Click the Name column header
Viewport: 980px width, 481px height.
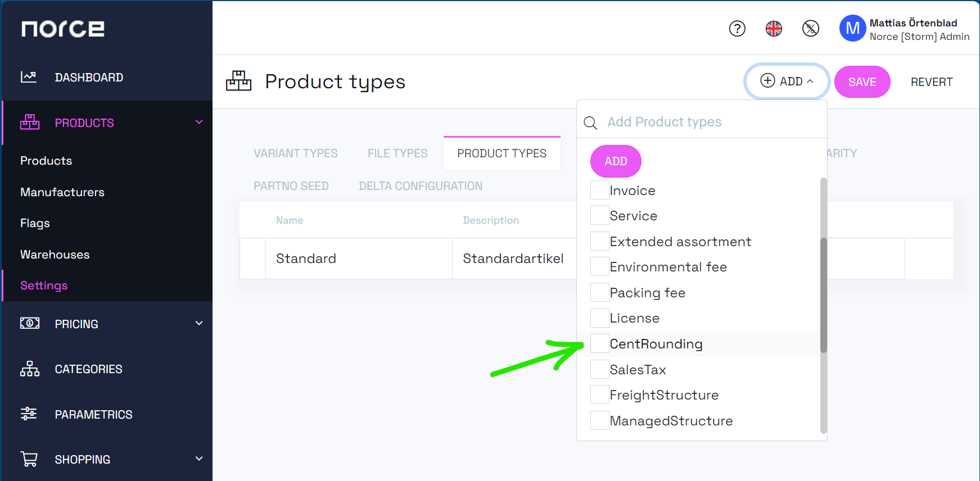(290, 220)
